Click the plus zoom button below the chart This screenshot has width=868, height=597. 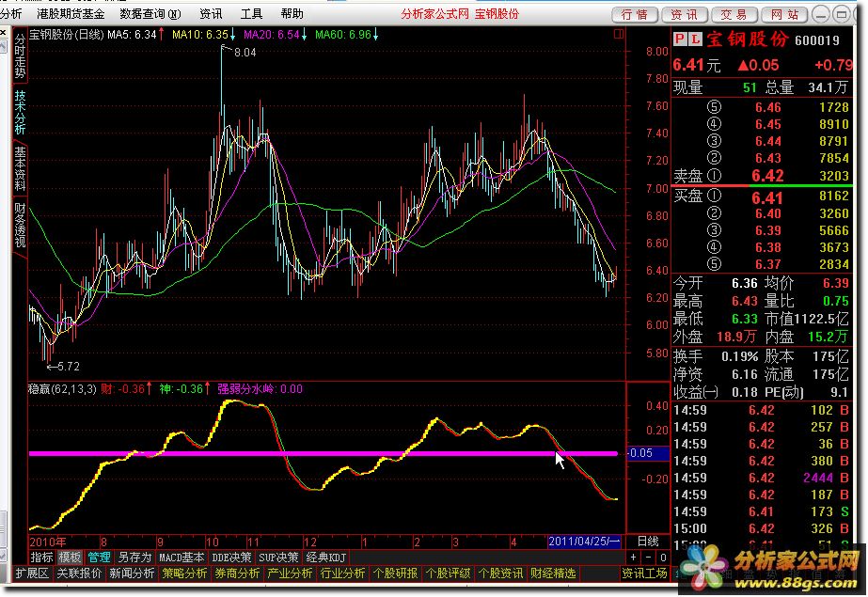(634, 558)
